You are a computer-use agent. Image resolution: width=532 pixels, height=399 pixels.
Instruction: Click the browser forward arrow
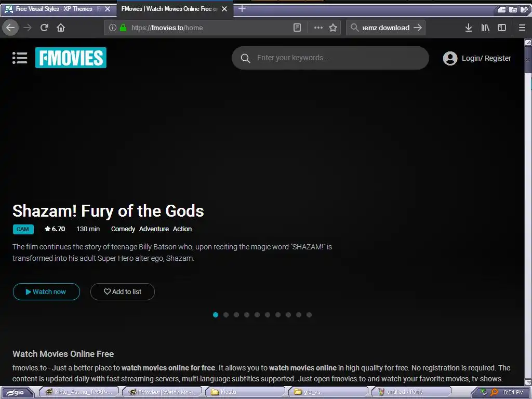[28, 28]
